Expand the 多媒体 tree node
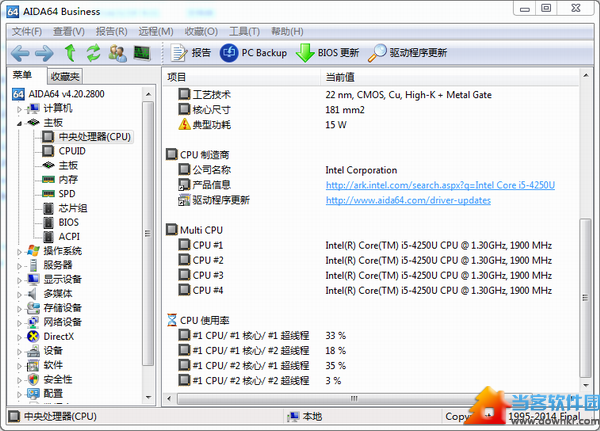 pos(19,294)
